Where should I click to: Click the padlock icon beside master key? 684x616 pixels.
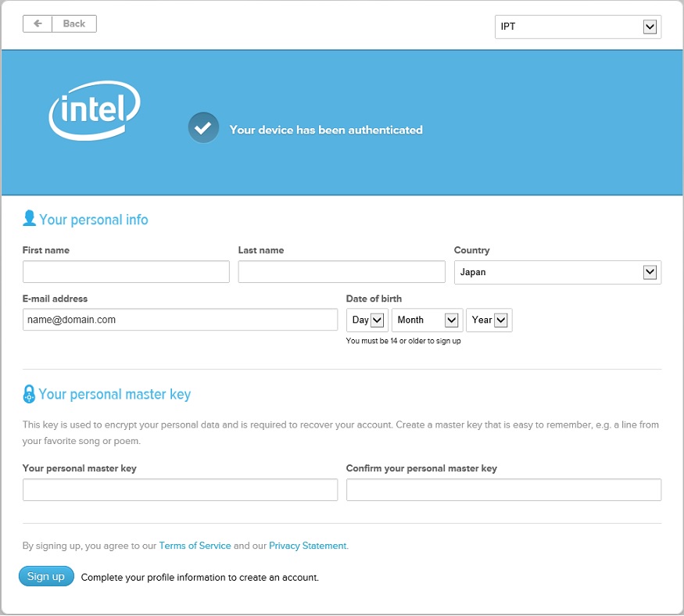click(29, 394)
